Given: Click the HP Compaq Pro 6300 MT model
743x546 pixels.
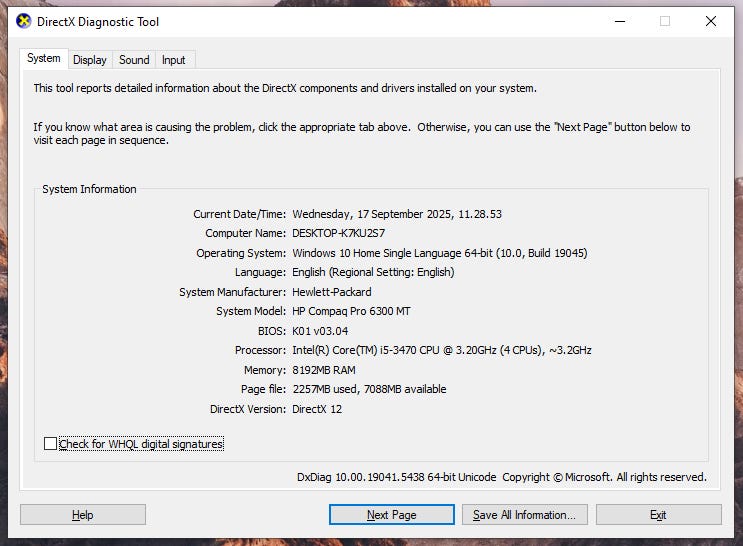Looking at the screenshot, I should [x=351, y=311].
